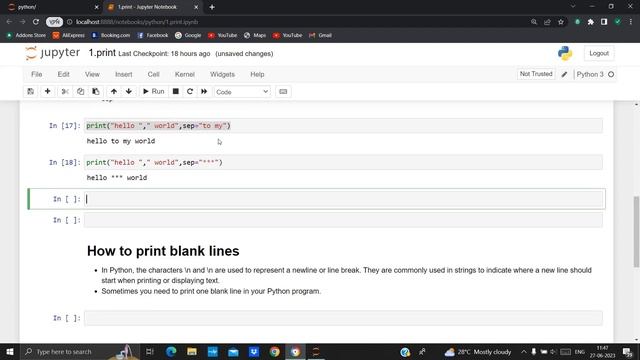Click the notebook vertical scrollbar
The image size is (640, 360).
coord(636,231)
